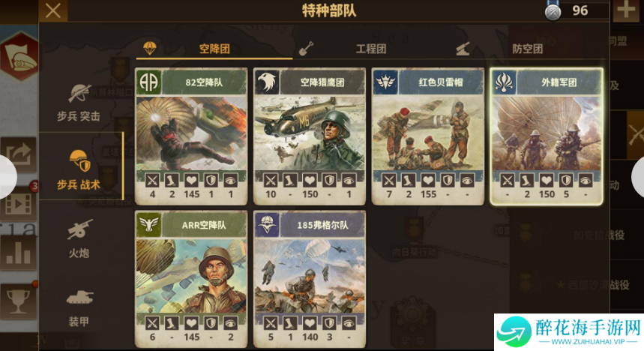Open the 步兵突击 category
Image resolution: width=644 pixels, height=351 pixels.
coord(79,103)
